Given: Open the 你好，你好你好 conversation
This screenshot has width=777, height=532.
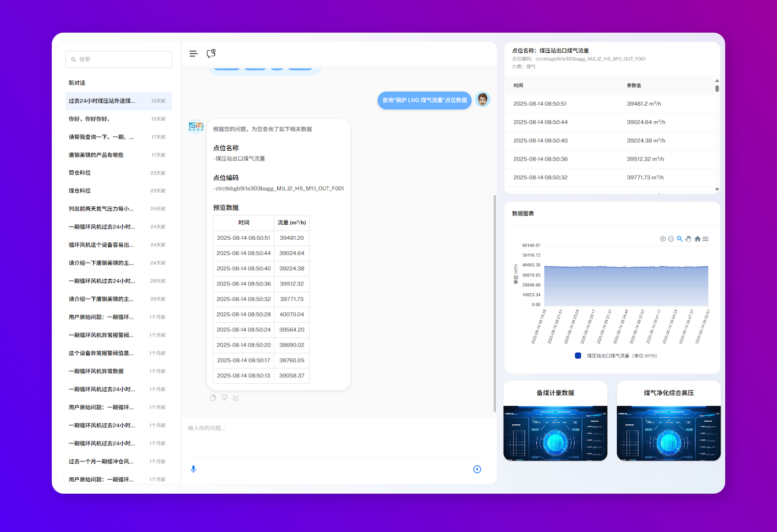Looking at the screenshot, I should [x=119, y=119].
